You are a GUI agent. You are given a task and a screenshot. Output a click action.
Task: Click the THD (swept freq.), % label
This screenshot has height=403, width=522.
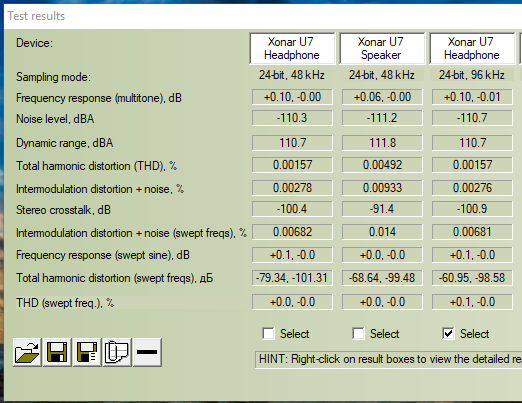point(65,303)
